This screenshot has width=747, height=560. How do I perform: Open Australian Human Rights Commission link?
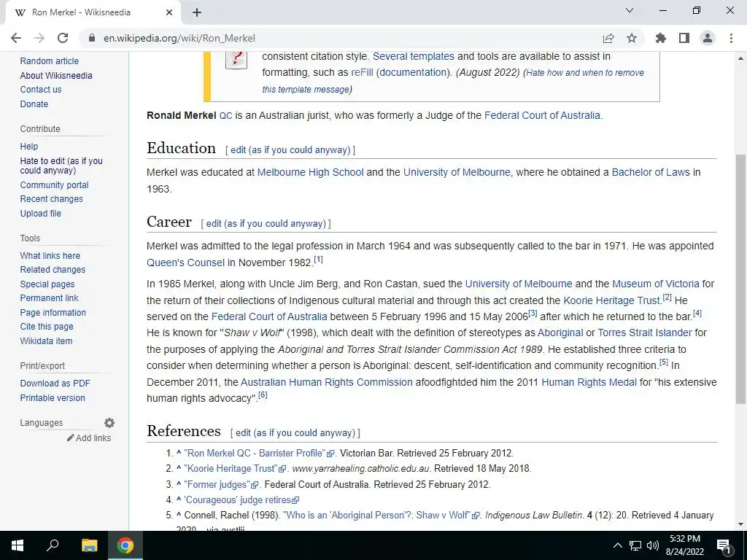(x=326, y=382)
